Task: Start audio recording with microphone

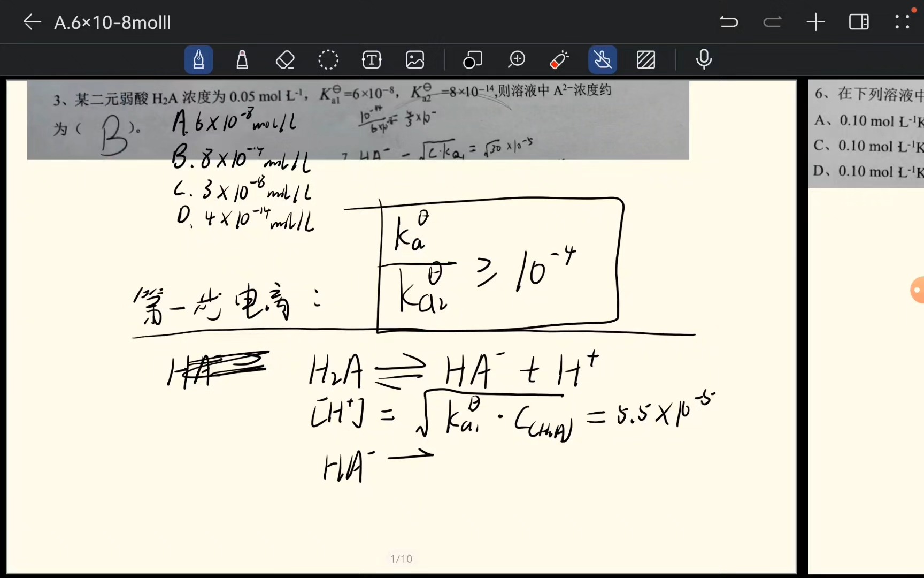Action: click(704, 59)
